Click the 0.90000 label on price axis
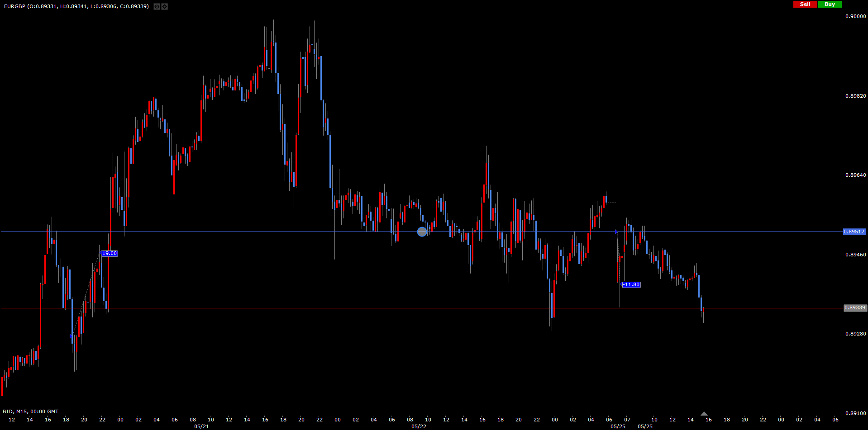 pos(855,16)
